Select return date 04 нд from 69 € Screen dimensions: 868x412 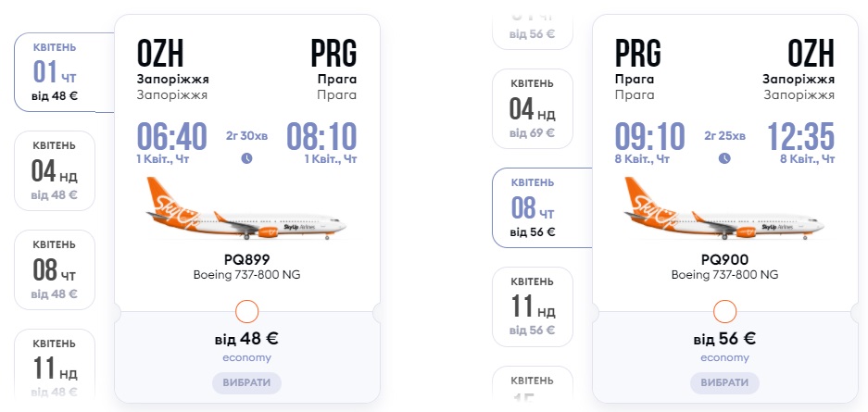(533, 109)
